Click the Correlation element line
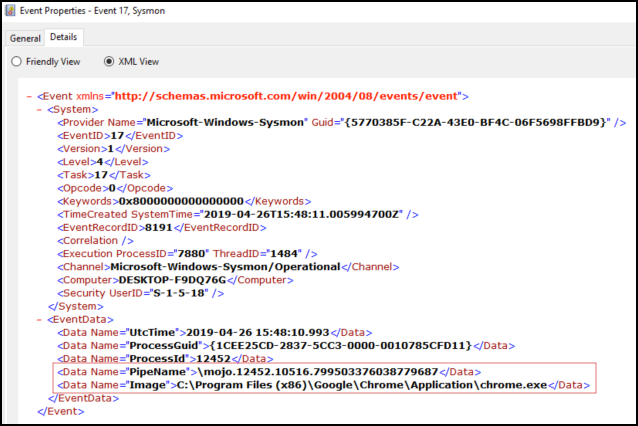 (95, 240)
